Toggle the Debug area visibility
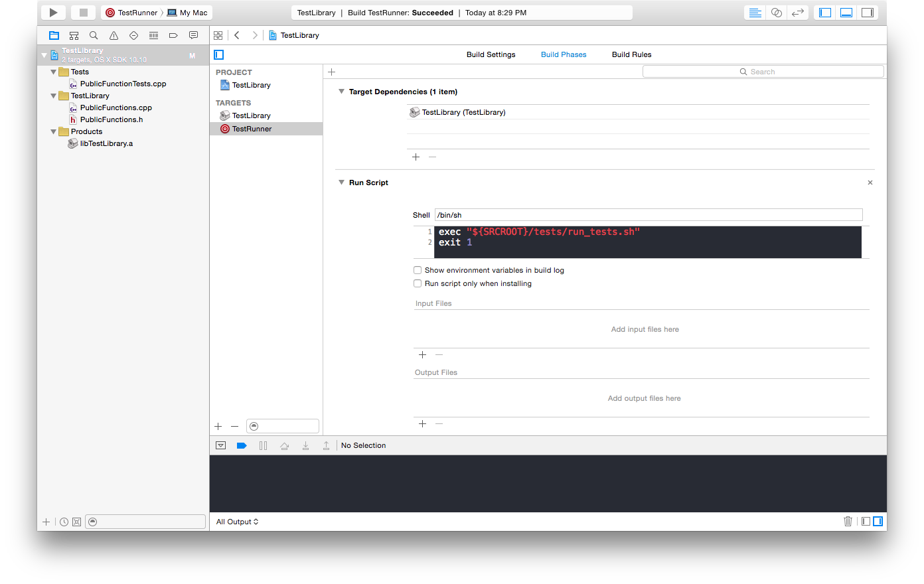Viewport: 924px width, 584px height. 846,13
